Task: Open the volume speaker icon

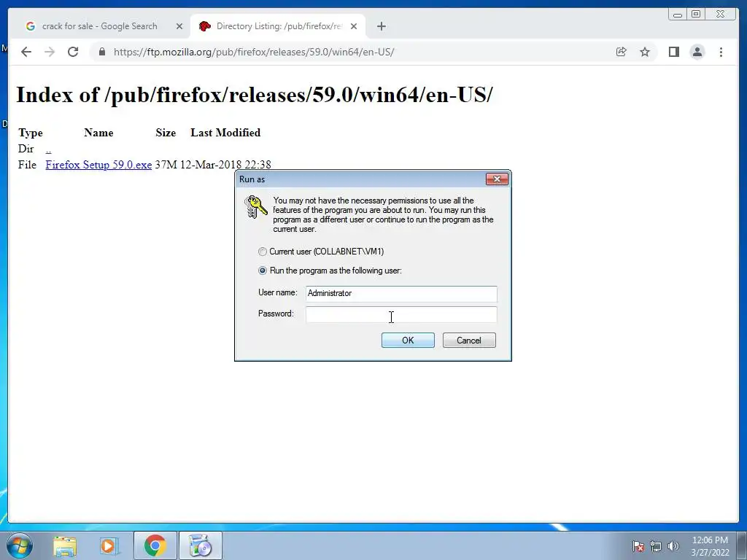Action: point(673,546)
